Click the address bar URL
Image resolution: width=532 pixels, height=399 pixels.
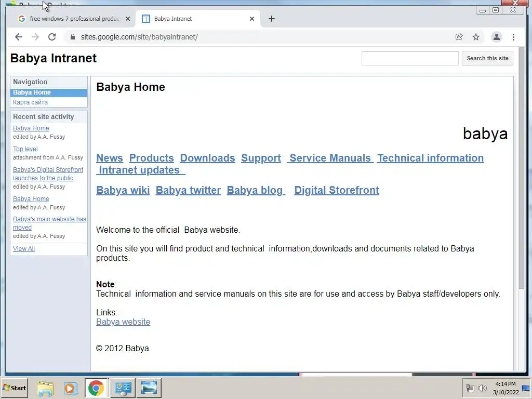(139, 37)
